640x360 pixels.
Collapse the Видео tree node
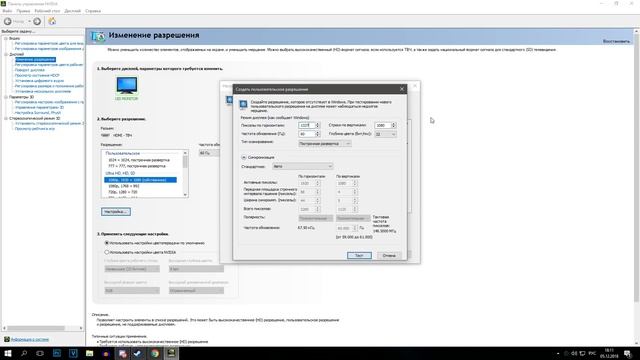6,38
